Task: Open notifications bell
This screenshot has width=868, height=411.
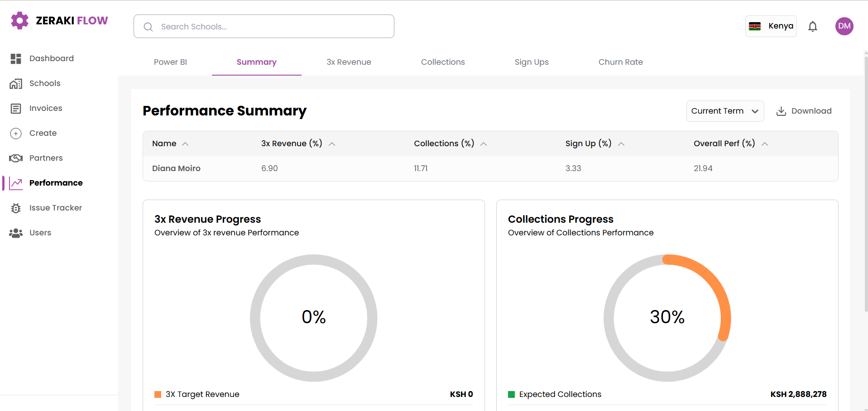Action: pos(813,27)
